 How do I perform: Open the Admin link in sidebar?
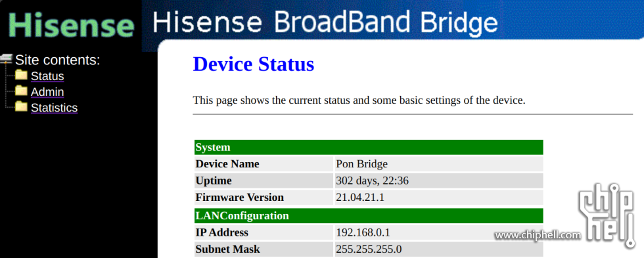[x=47, y=92]
